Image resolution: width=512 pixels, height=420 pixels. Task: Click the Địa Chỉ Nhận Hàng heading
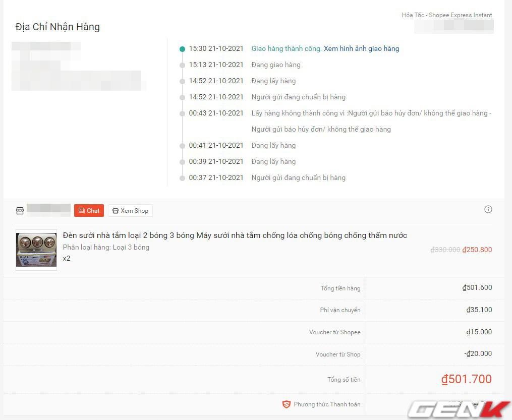(58, 27)
